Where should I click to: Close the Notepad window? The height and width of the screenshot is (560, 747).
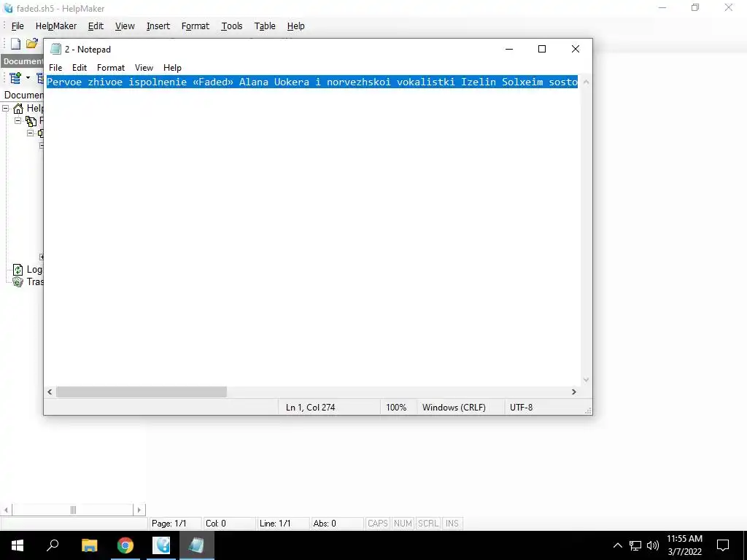576,49
